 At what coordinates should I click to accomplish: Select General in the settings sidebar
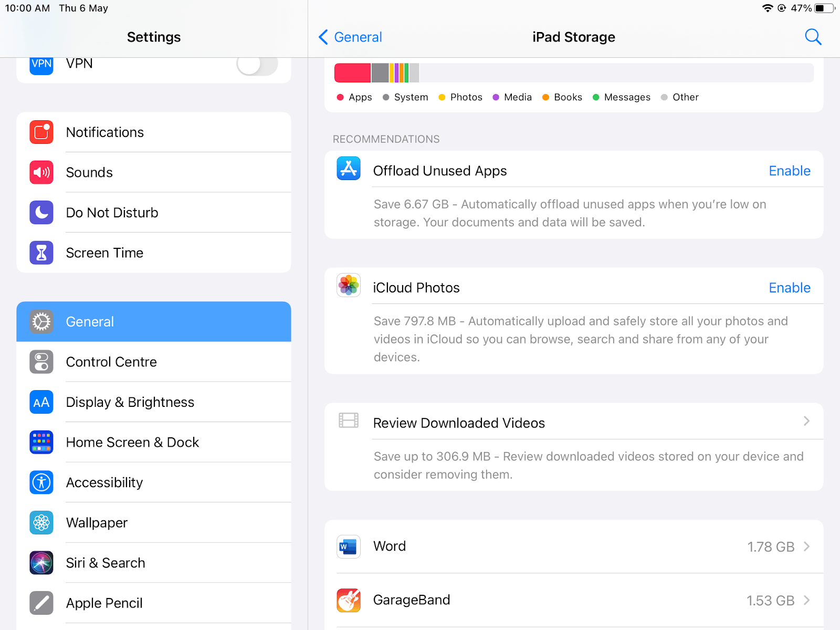153,321
